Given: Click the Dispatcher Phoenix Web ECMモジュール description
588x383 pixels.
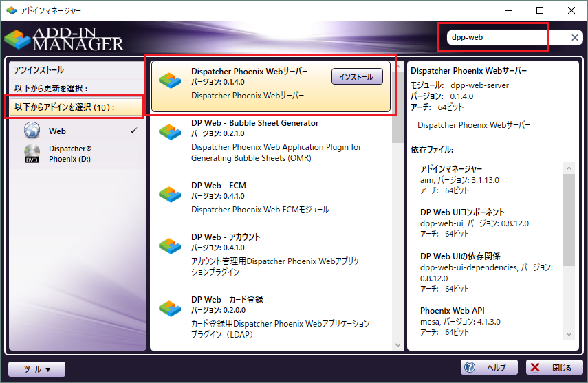Looking at the screenshot, I should pos(260,209).
